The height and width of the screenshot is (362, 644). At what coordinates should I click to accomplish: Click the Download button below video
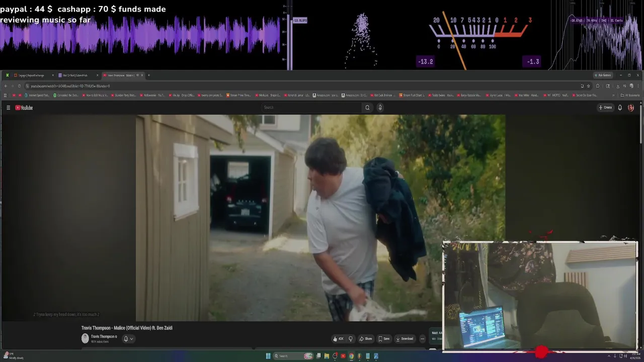pyautogui.click(x=405, y=339)
